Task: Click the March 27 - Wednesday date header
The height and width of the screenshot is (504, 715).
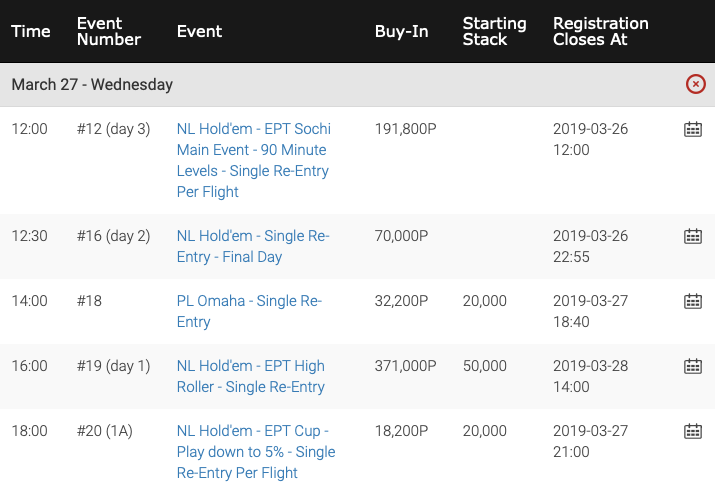Action: [92, 84]
